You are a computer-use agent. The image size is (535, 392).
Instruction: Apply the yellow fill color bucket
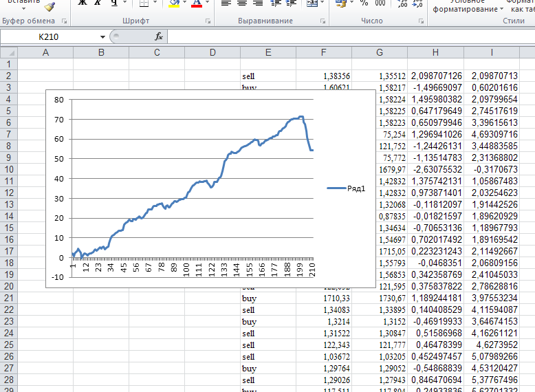click(x=174, y=3)
